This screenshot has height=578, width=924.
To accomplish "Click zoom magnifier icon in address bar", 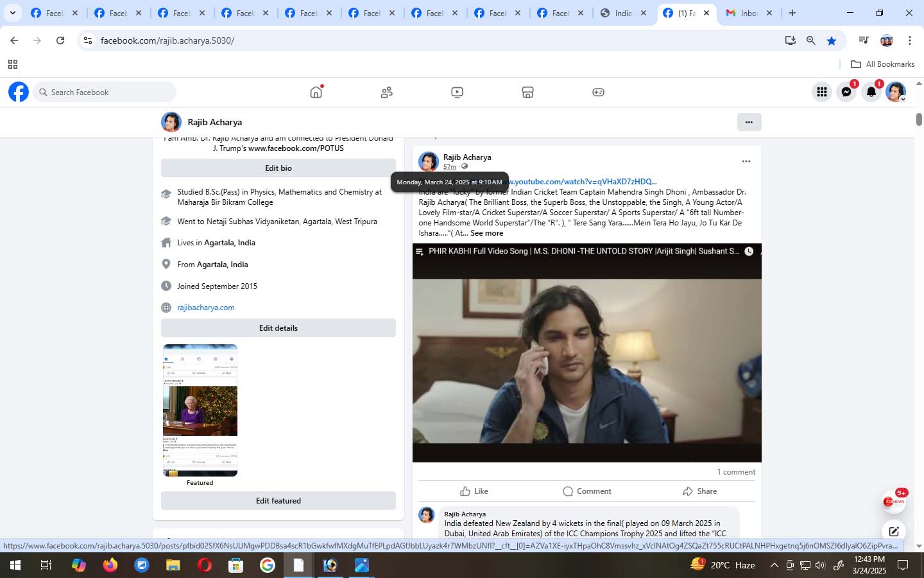I will click(811, 40).
